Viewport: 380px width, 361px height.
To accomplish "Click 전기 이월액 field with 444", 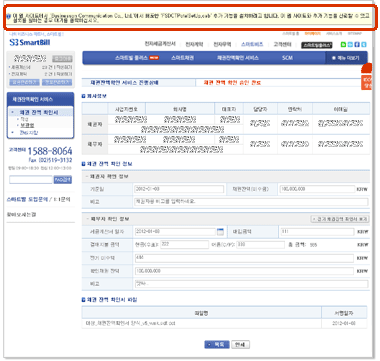I will coord(244,258).
